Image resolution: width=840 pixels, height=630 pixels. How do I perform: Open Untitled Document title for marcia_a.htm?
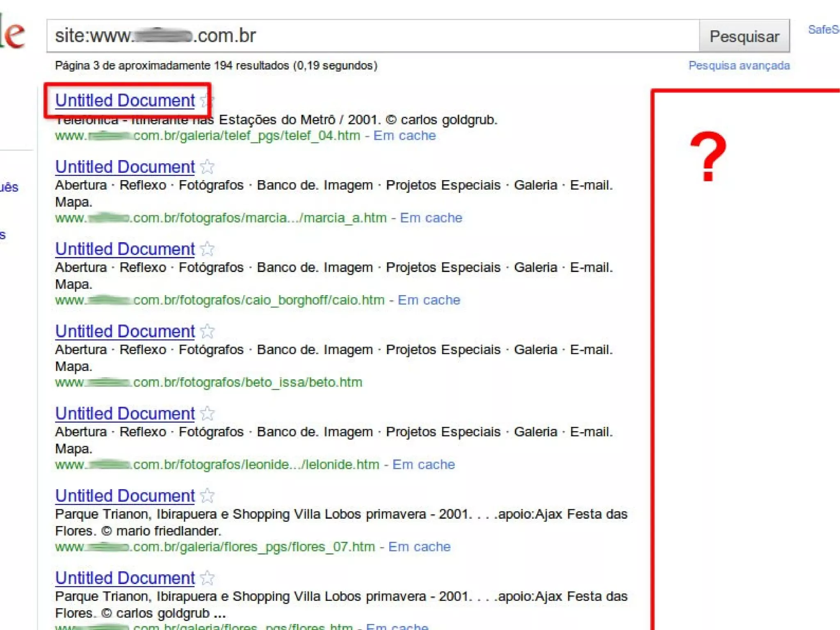(x=125, y=167)
